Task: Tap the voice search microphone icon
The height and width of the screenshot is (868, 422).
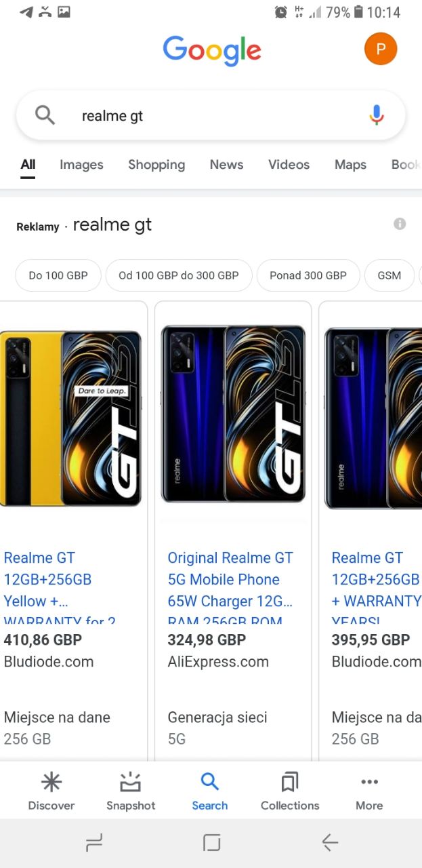Action: click(377, 115)
